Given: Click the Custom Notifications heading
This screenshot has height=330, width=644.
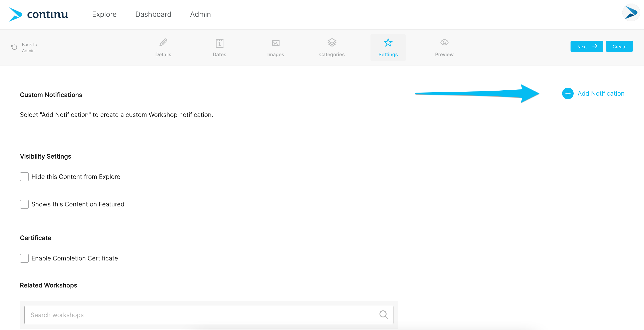Looking at the screenshot, I should coord(51,95).
